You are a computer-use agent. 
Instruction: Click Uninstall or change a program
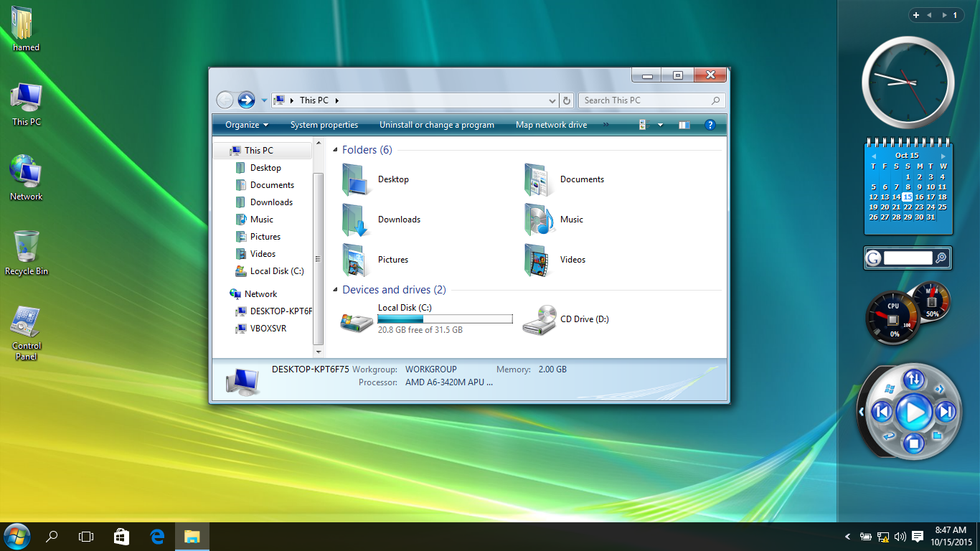[436, 125]
